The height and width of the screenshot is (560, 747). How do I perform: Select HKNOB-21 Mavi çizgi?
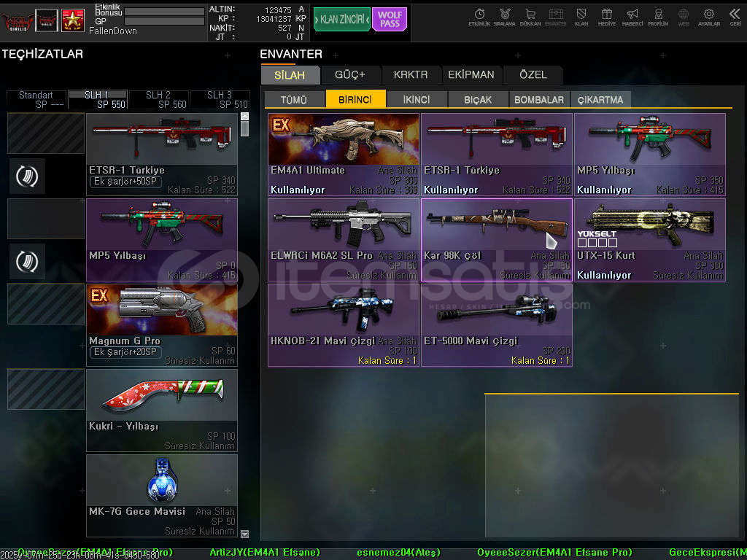click(x=344, y=325)
